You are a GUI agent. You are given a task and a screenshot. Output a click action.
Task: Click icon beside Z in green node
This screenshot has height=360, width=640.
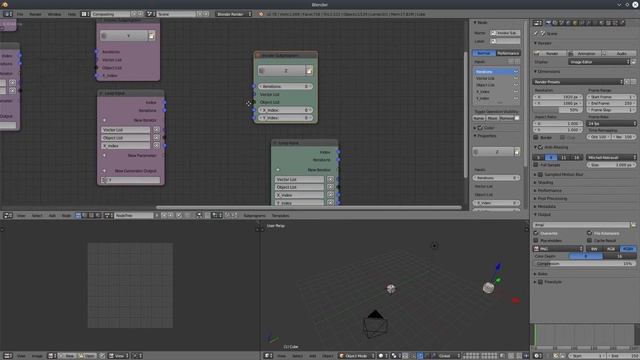(309, 71)
